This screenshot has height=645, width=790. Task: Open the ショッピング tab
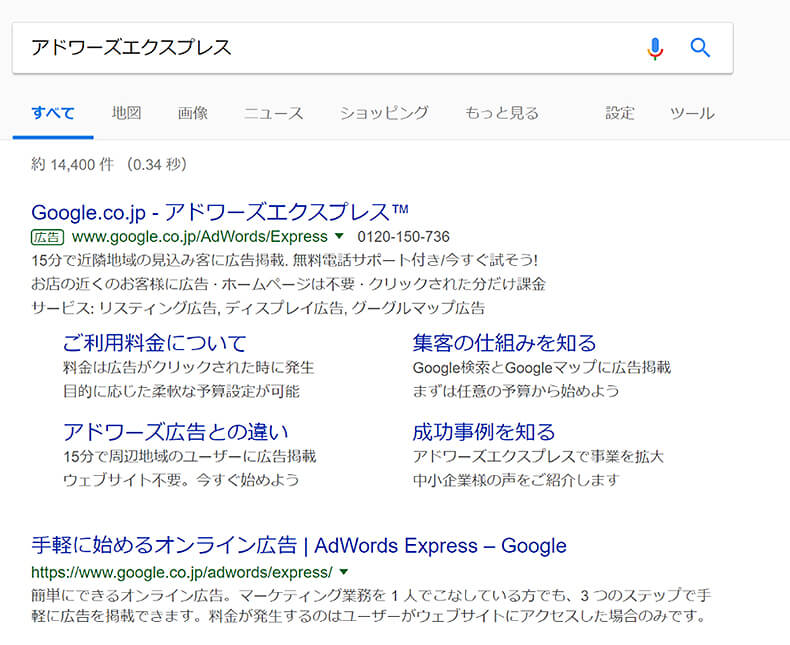pyautogui.click(x=384, y=113)
